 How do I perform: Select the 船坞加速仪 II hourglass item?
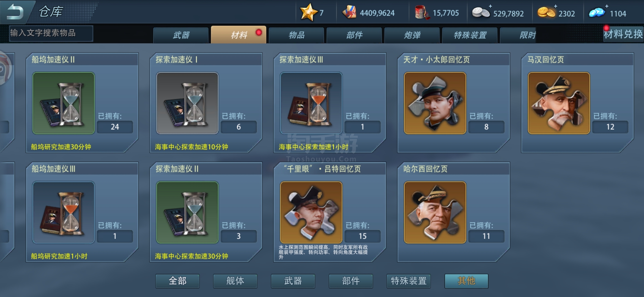click(x=64, y=103)
